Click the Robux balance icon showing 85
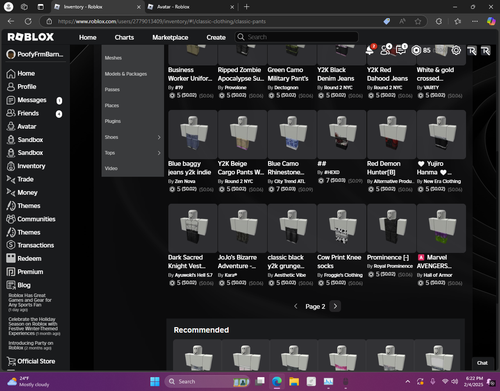Viewport: 500px width, 391px height. (416, 50)
